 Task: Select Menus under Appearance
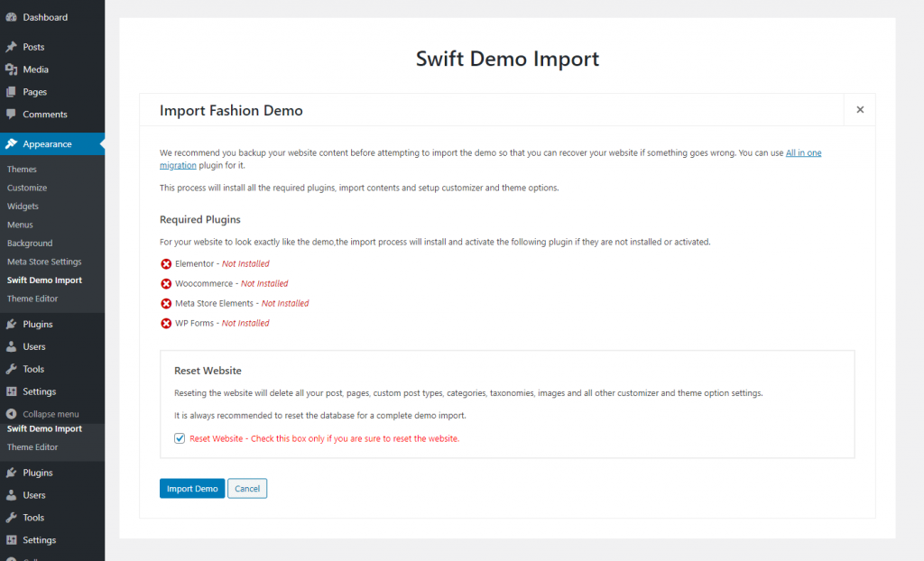click(20, 225)
